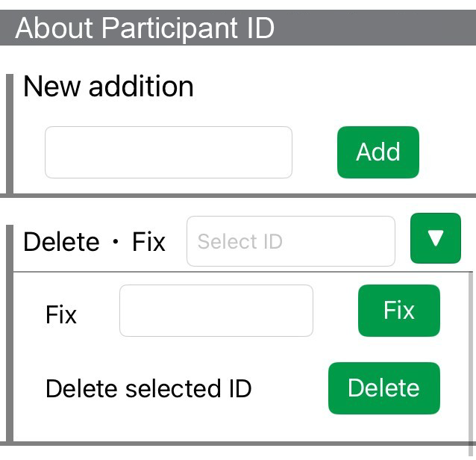Click the green Add button
476x460 pixels.
coord(378,152)
